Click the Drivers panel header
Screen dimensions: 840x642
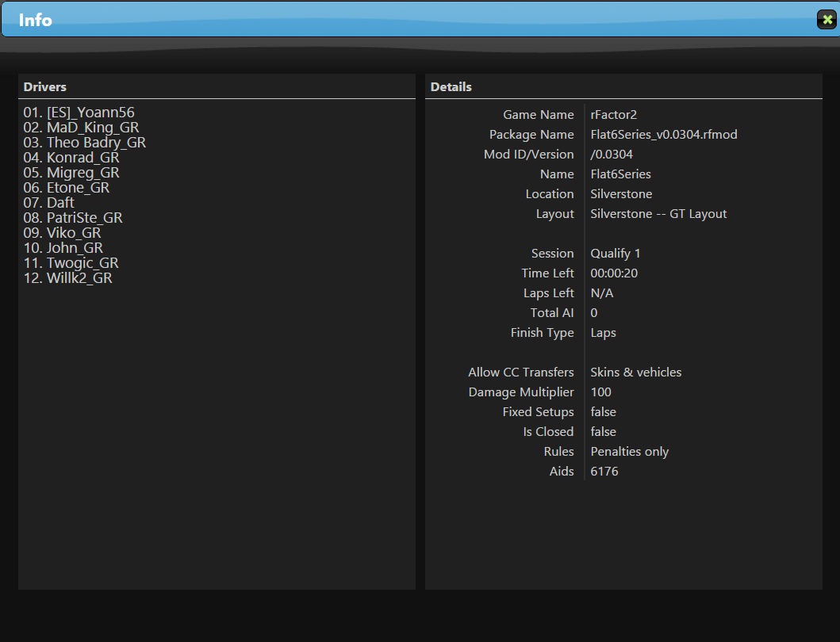click(x=45, y=87)
